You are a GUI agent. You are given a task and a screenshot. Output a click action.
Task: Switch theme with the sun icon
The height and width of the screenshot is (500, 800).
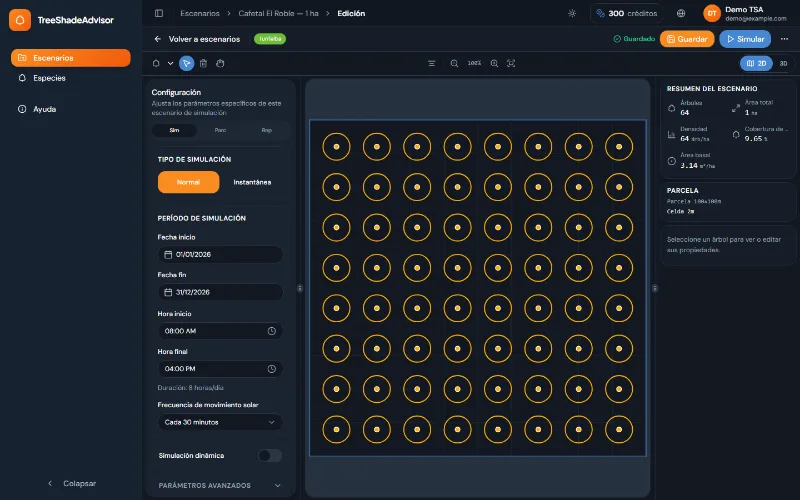[572, 13]
